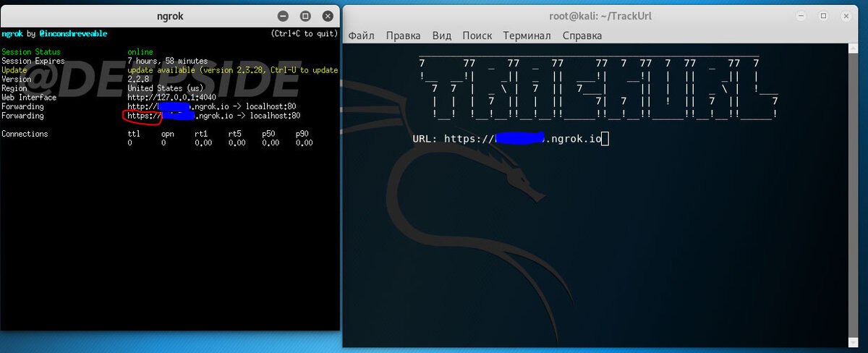
Task: Click the '(Ctrl+C to quit)' hint text
Action: [304, 34]
